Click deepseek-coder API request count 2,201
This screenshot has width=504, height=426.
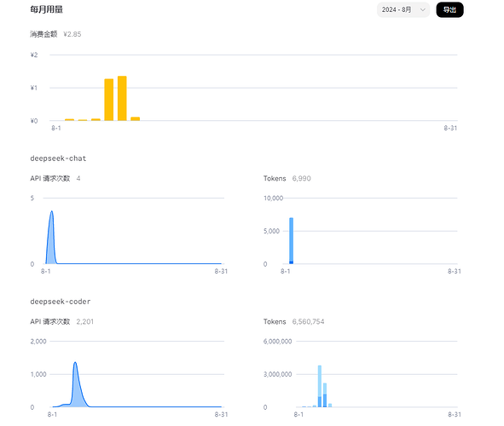tap(85, 322)
